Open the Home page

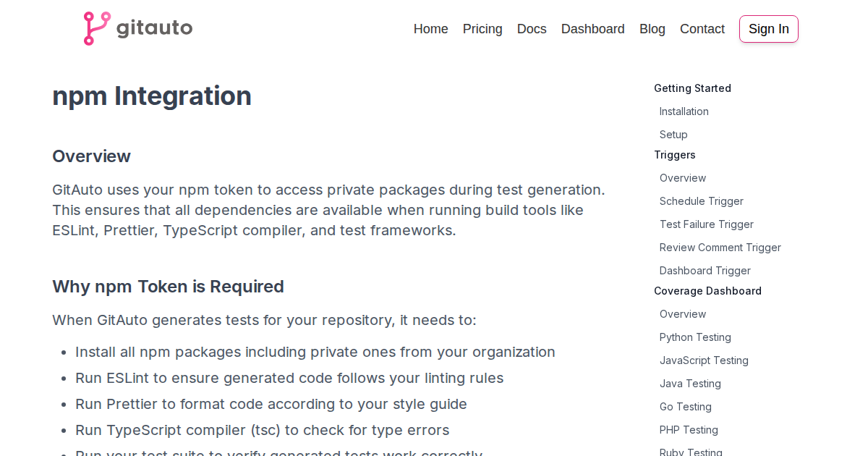click(431, 29)
